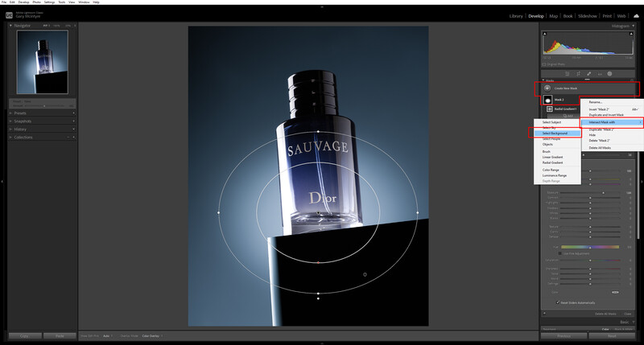Image resolution: width=644 pixels, height=345 pixels.
Task: Select the Mask 2 thumbnail
Action: tap(547, 100)
